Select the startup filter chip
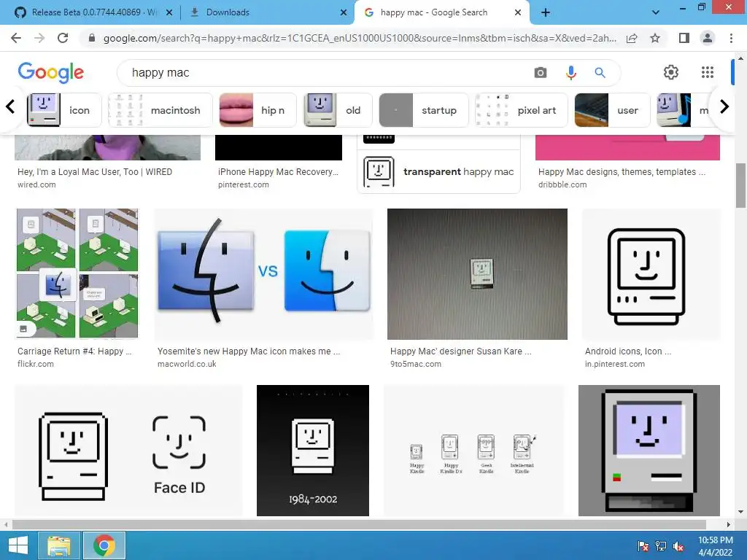The image size is (747, 560). [x=424, y=110]
